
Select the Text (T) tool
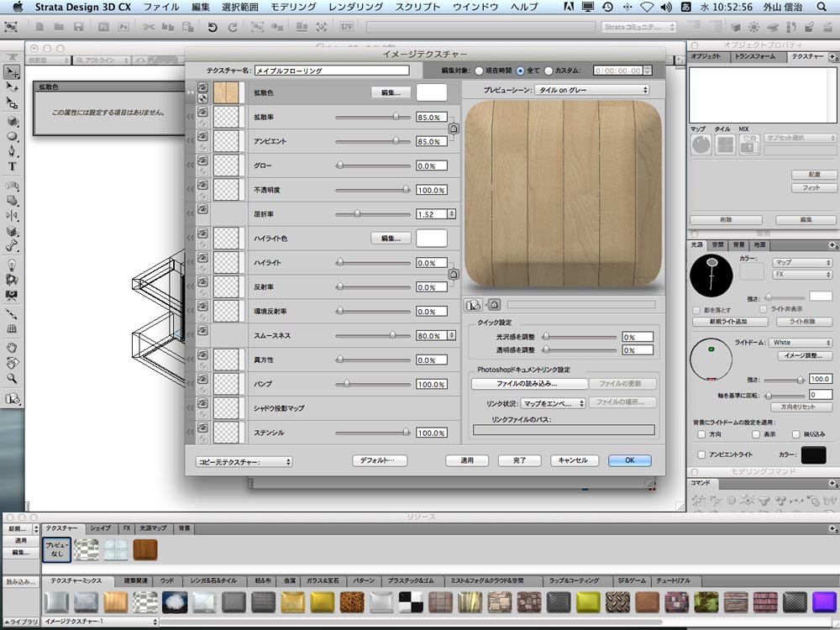click(12, 166)
